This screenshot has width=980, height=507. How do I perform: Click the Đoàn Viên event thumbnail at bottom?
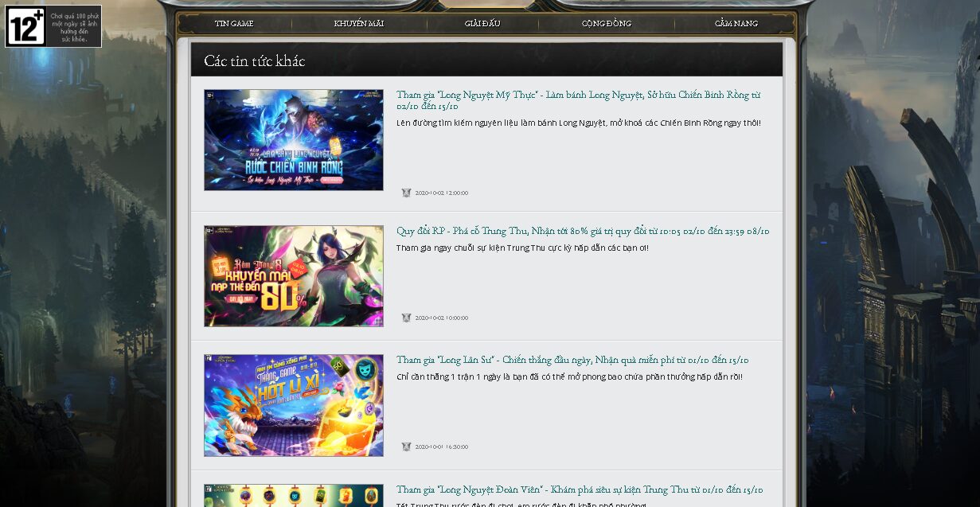coord(294,495)
